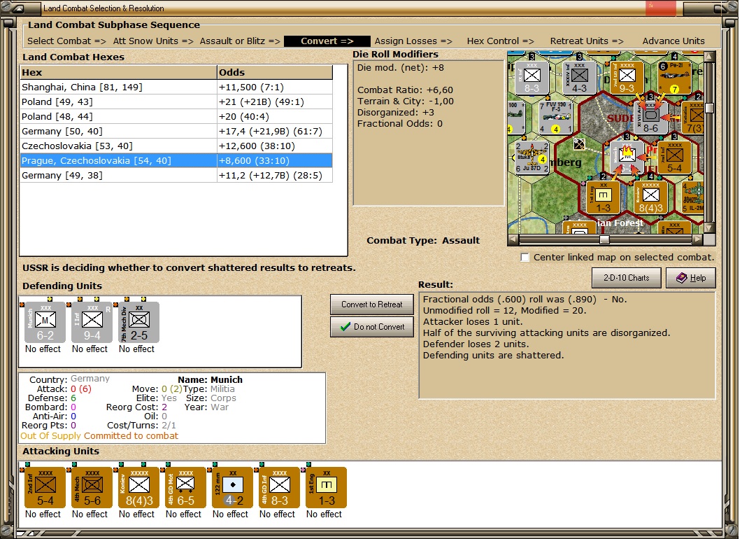Viewport: 756px width, 539px height.
Task: Click the IL-2M aircraft counter on map
Action: 693,197
